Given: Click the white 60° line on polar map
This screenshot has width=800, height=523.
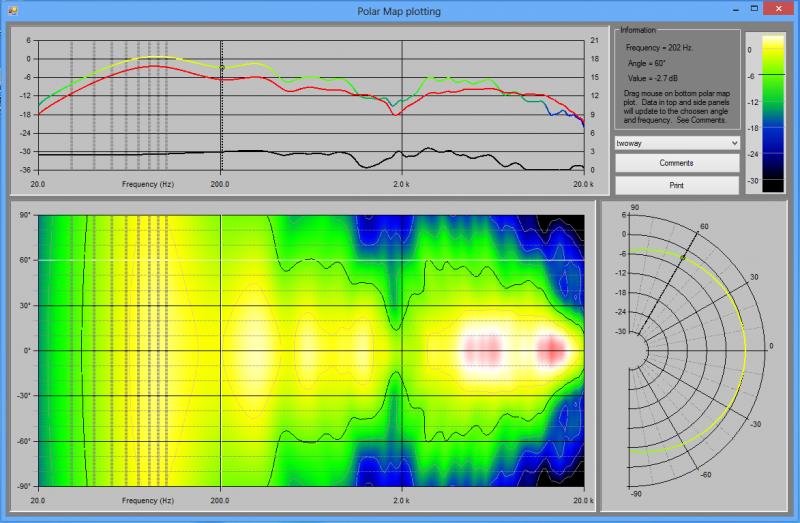Looking at the screenshot, I should (300, 260).
